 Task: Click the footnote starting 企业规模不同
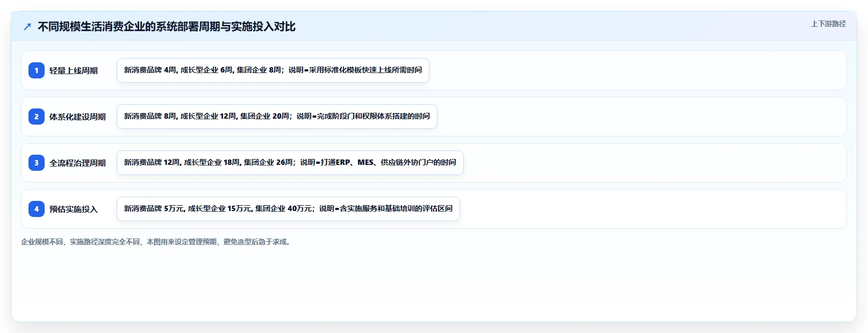point(157,242)
